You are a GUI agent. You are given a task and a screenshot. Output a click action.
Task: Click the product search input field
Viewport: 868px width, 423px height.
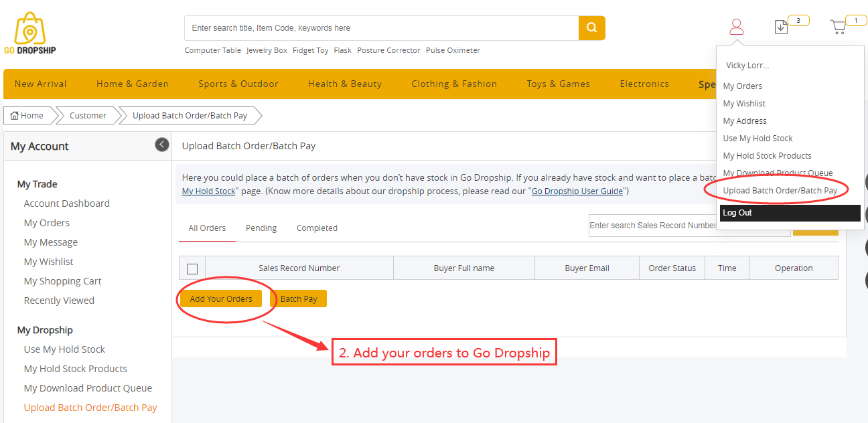coord(382,28)
